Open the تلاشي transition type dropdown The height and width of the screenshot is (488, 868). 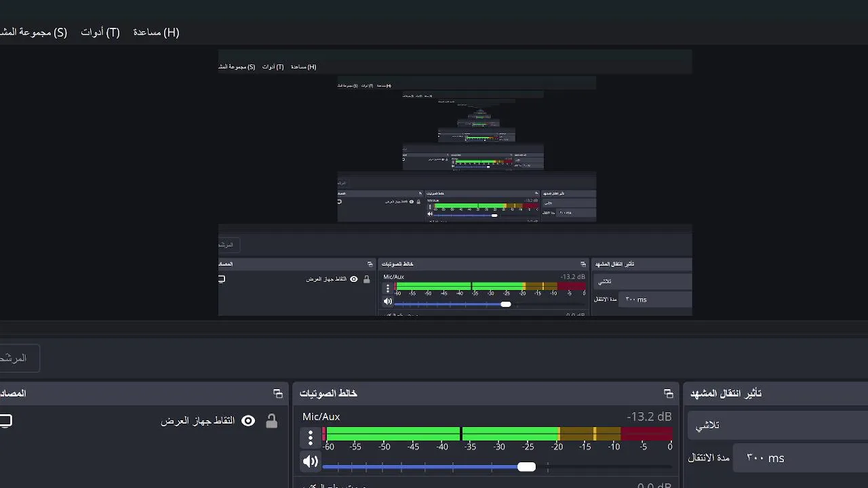coord(778,425)
